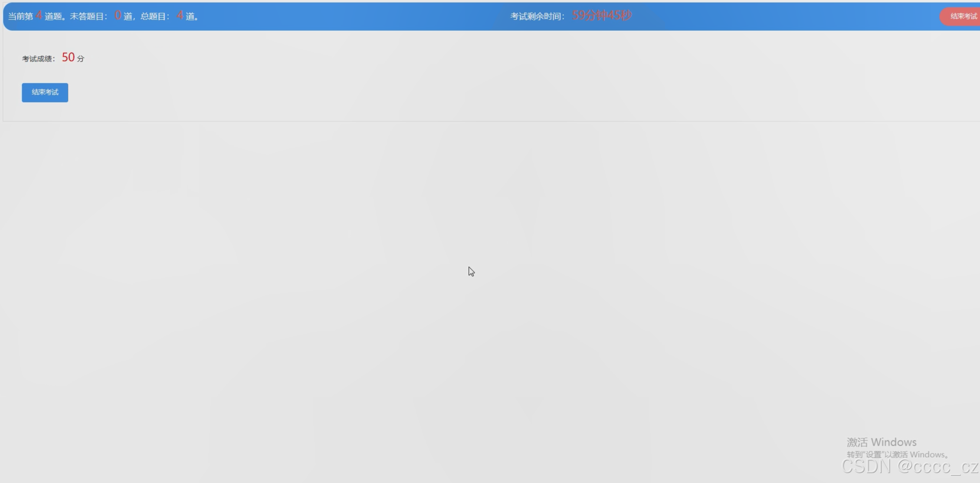This screenshot has width=980, height=483.
Task: Click total question number after 总题目
Action: tap(180, 16)
